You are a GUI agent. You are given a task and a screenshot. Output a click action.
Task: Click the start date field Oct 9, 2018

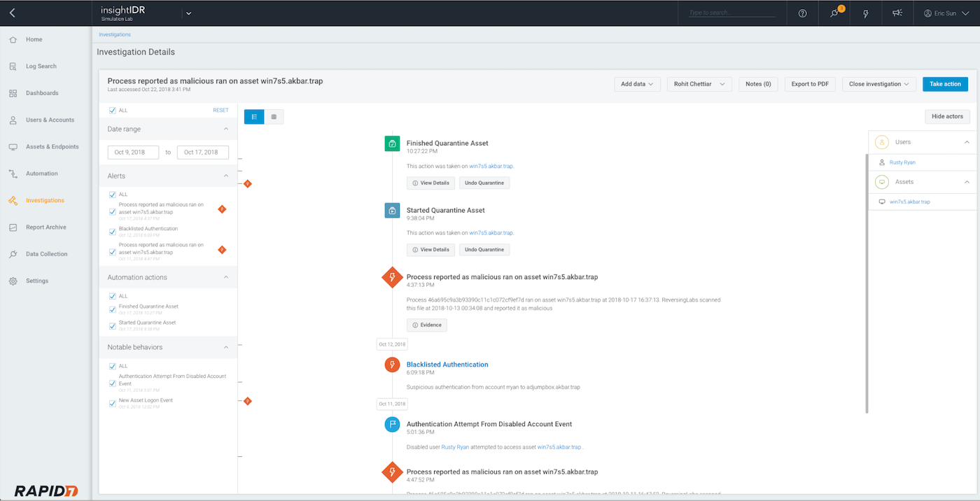tap(133, 153)
